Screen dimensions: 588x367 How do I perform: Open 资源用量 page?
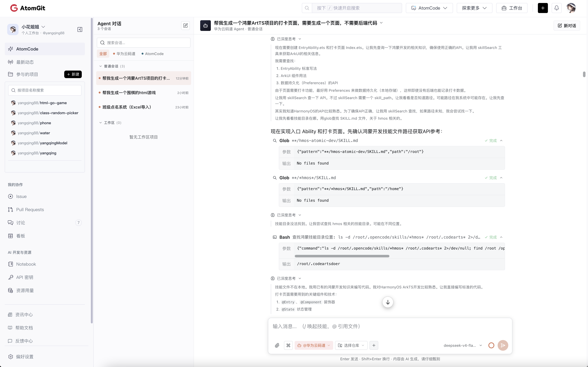pos(45,290)
